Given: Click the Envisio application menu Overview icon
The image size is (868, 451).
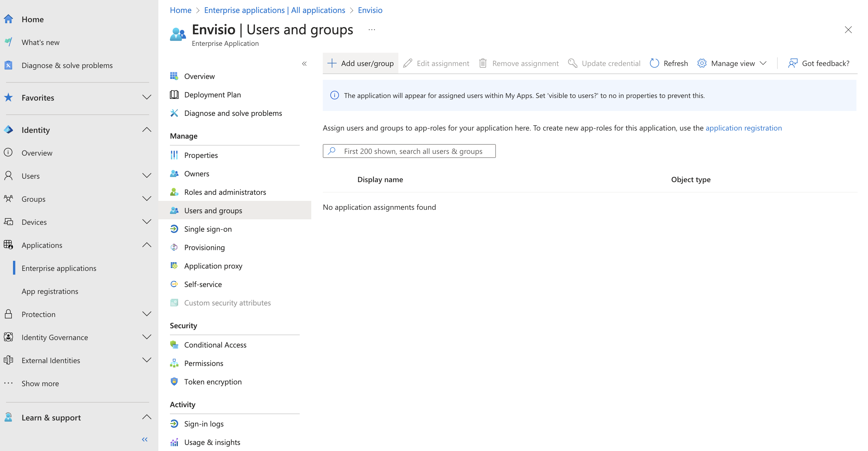Looking at the screenshot, I should click(174, 76).
